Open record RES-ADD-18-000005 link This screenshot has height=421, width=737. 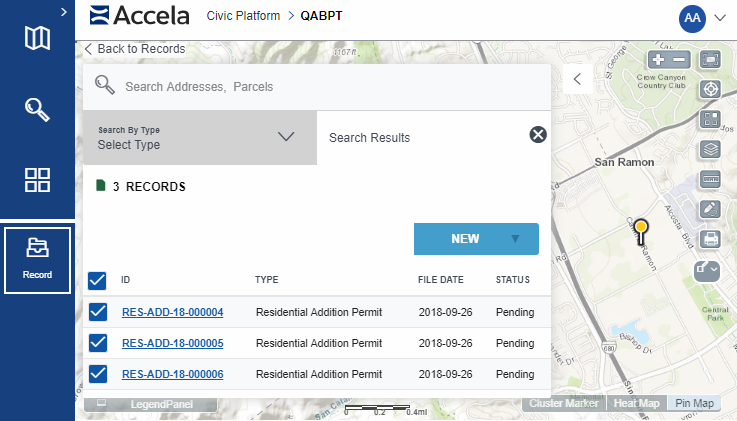[x=172, y=343]
